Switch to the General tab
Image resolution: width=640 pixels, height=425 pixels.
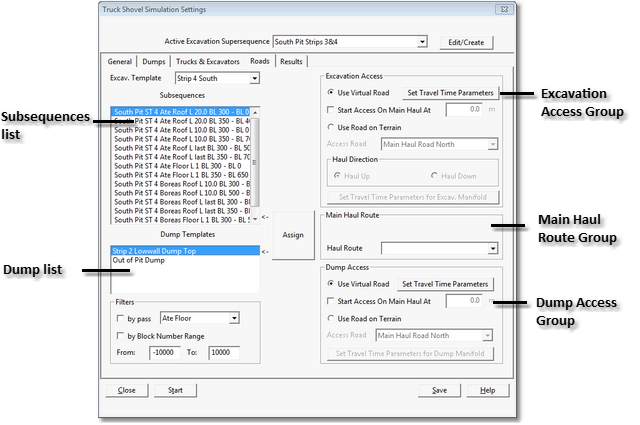click(x=119, y=62)
